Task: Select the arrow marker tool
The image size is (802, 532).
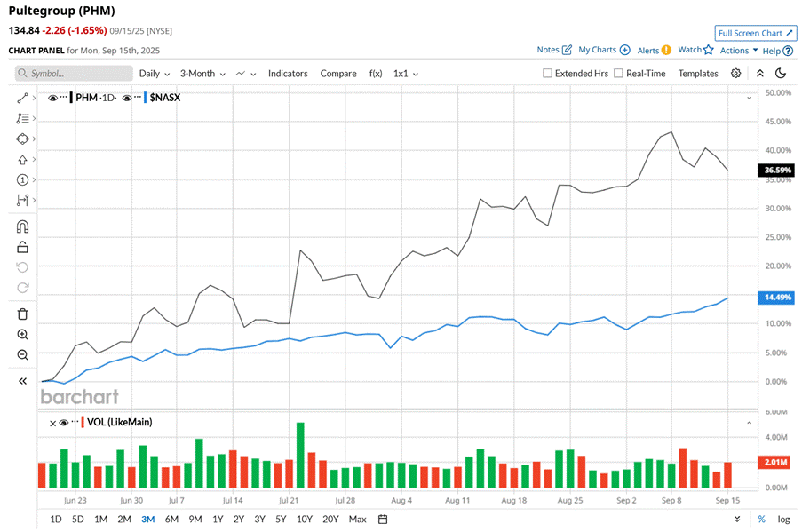Action: pos(22,160)
